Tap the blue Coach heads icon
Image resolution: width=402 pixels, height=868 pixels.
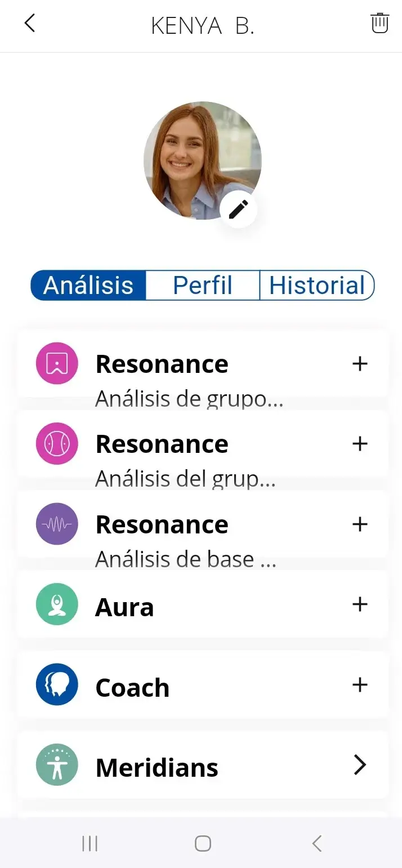click(x=57, y=685)
